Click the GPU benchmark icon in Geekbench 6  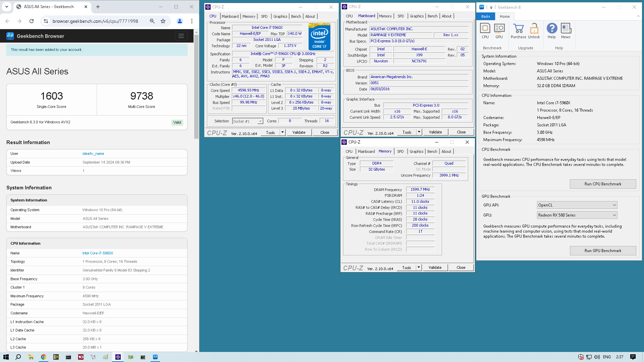(499, 31)
